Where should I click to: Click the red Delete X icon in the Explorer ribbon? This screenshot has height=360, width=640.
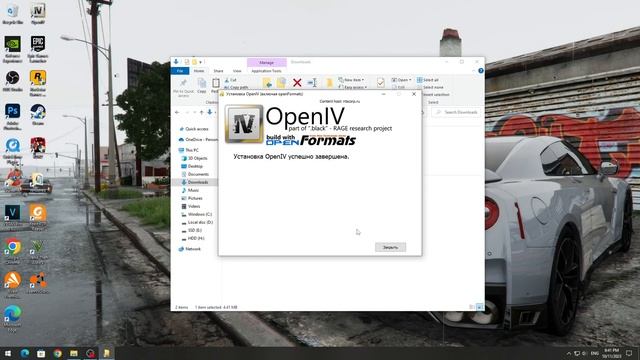tap(297, 83)
